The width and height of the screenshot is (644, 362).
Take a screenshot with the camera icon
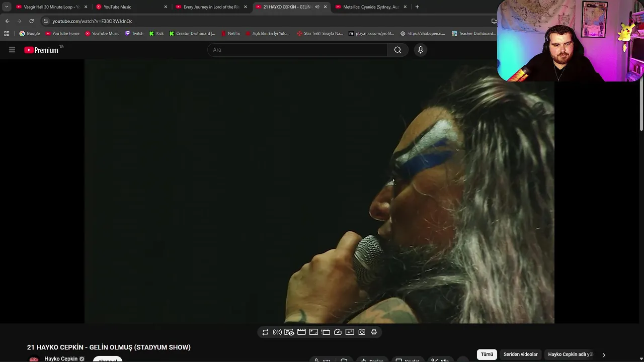point(362,332)
